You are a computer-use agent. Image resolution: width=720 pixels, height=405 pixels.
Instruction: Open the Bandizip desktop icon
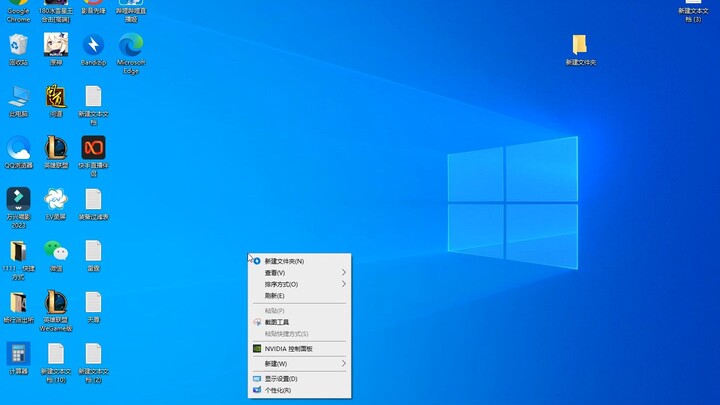[93, 49]
